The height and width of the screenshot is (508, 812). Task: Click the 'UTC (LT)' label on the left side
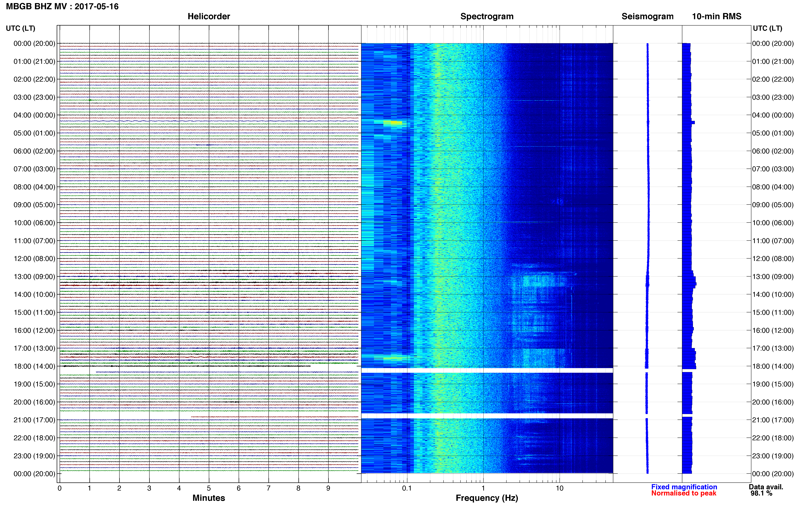(x=21, y=28)
